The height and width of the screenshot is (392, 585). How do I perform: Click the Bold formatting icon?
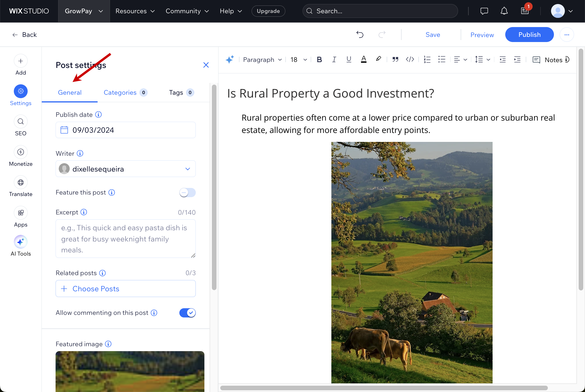coord(319,60)
